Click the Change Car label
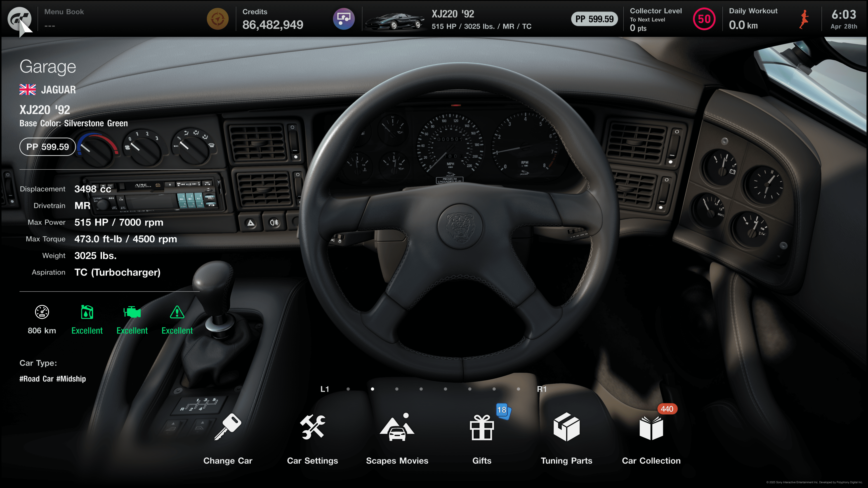 coord(228,461)
